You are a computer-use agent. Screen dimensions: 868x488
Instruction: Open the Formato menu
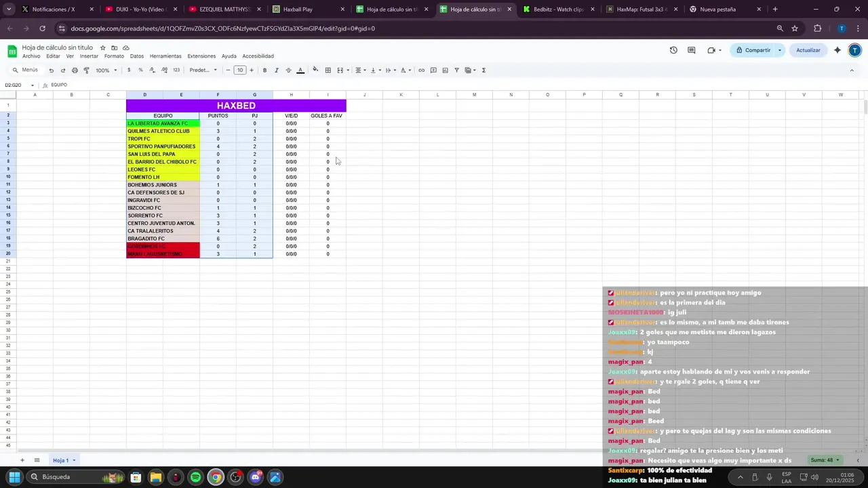[114, 56]
